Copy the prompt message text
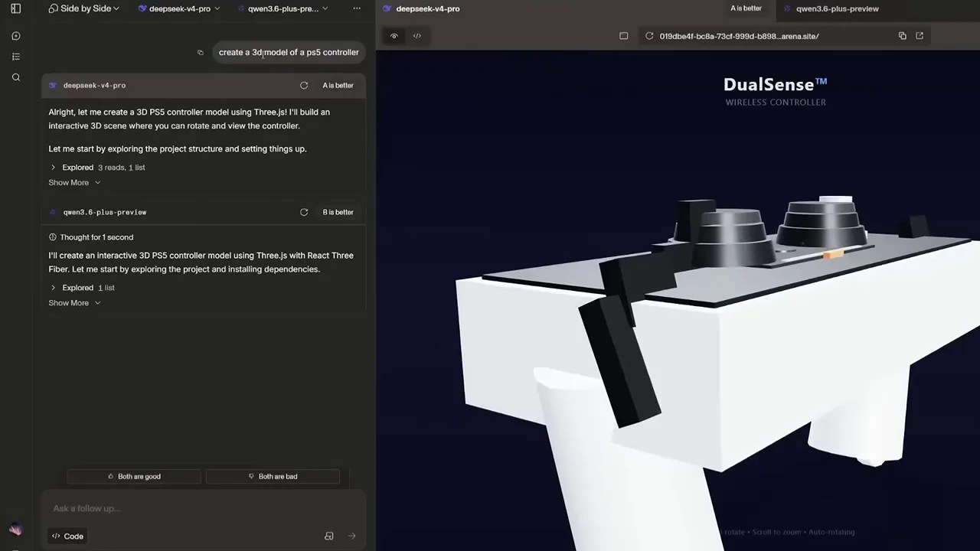Screen dimensions: 980x551 201,53
